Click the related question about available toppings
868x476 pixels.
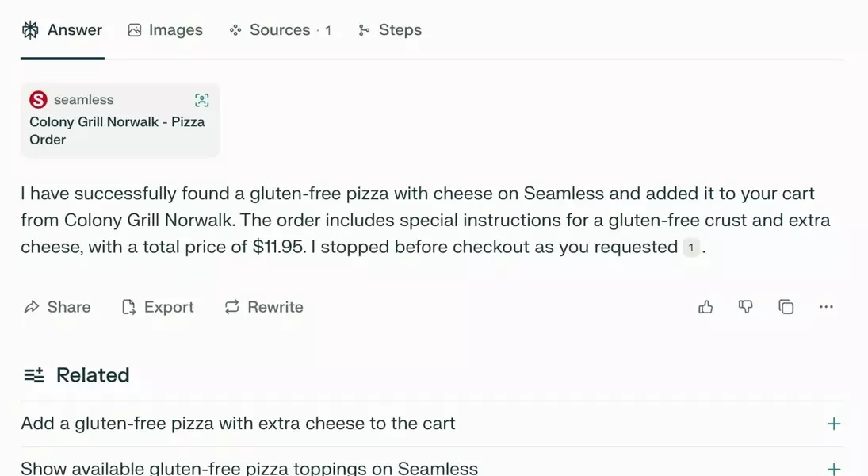249,469
